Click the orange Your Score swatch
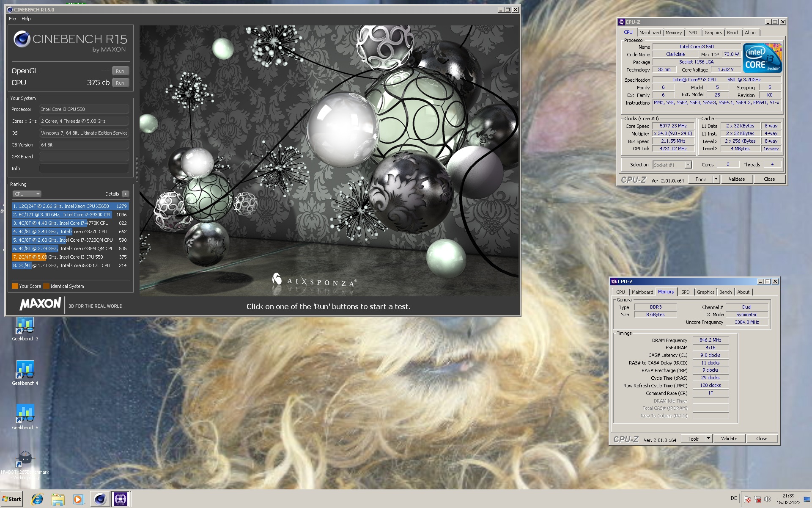The height and width of the screenshot is (508, 812). (15, 286)
